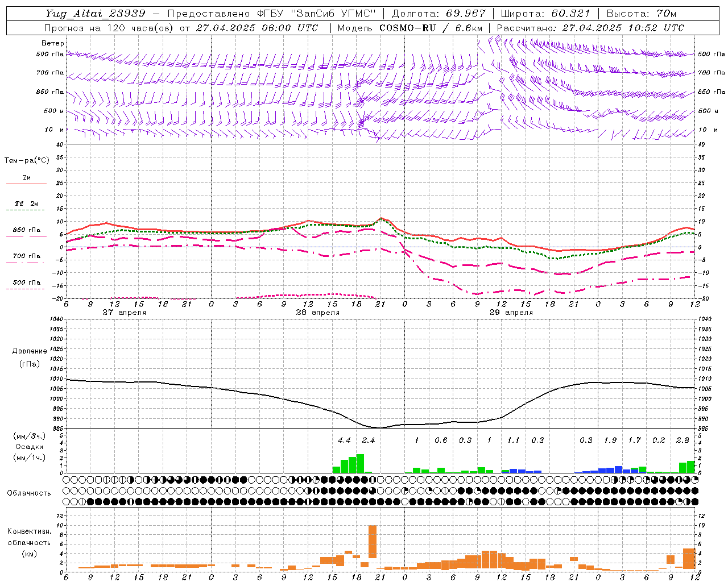Click the Td 2м dew point legend entry
Viewport: 728px width, 582px height.
coord(26,206)
